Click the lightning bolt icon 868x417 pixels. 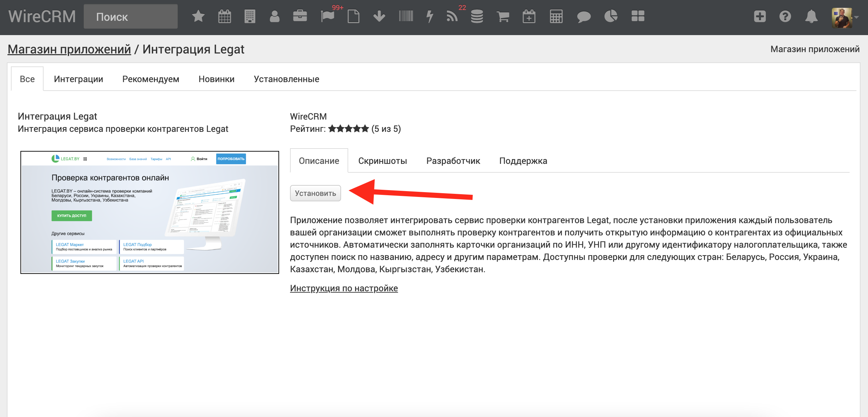pyautogui.click(x=430, y=16)
